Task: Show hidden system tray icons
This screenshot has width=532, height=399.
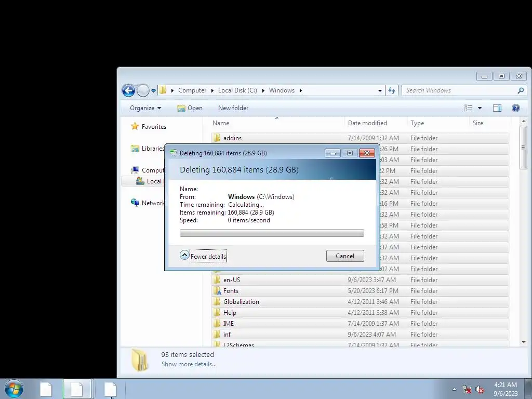Action: point(454,389)
